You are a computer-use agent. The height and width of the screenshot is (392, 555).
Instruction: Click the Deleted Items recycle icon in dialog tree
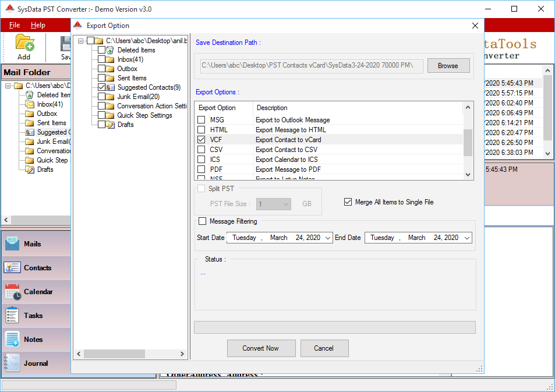110,50
